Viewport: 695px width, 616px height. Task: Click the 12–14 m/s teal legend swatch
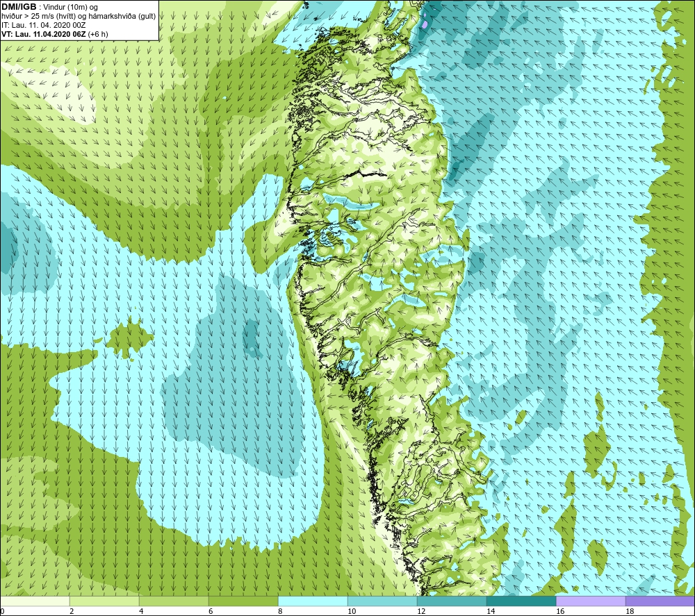pos(452,601)
